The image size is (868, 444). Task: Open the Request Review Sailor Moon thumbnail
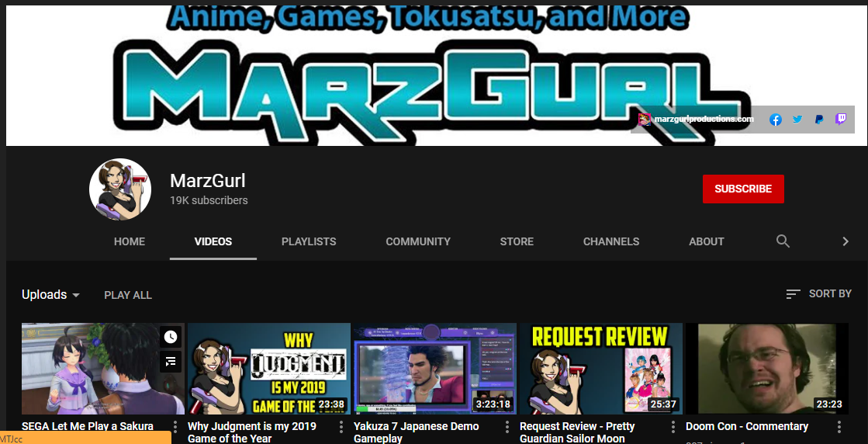coord(601,369)
